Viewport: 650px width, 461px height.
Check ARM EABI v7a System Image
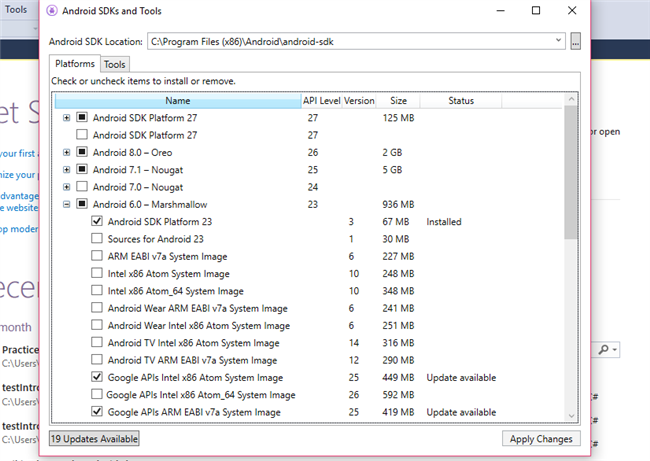coord(97,255)
